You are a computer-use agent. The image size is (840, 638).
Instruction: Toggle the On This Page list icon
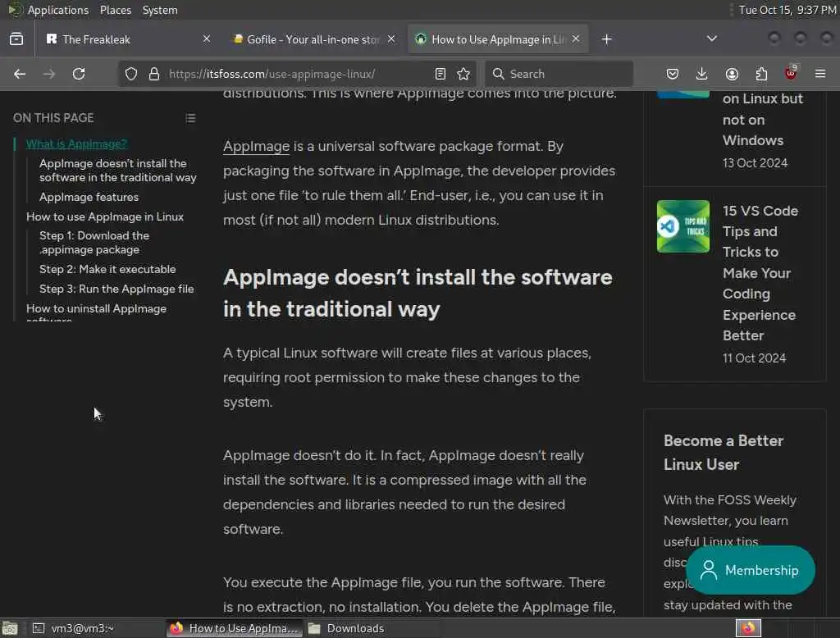190,118
